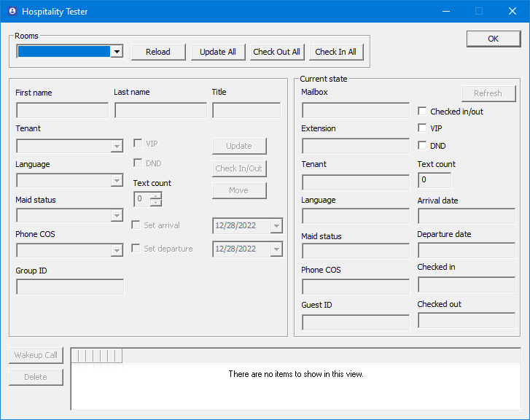Open the Phone COS dropdown
Image resolution: width=530 pixels, height=420 pixels.
click(x=117, y=251)
